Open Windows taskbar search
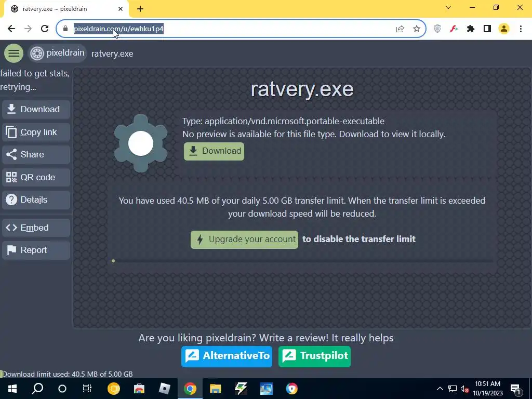 [x=37, y=389]
